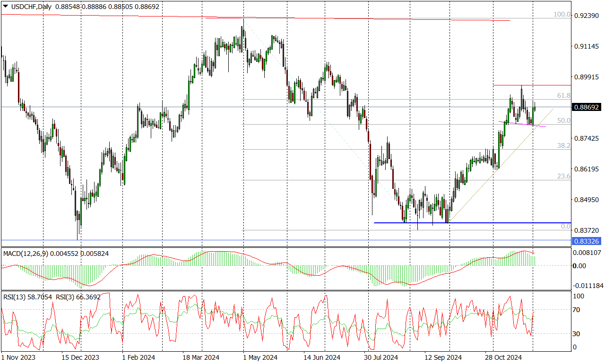605x364 pixels.
Task: Select the RSI(13) 58.7054 indicator label
Action: (27, 297)
